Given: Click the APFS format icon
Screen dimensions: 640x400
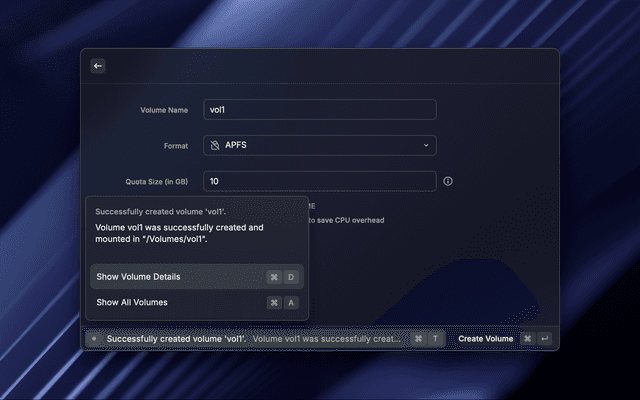Looking at the screenshot, I should coord(214,146).
